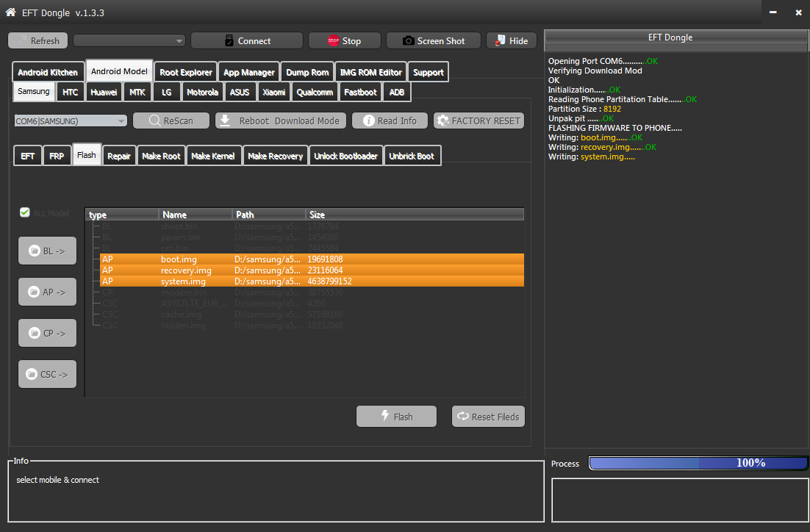The width and height of the screenshot is (810, 532).
Task: Open the Root Explorer tab
Action: (x=186, y=72)
